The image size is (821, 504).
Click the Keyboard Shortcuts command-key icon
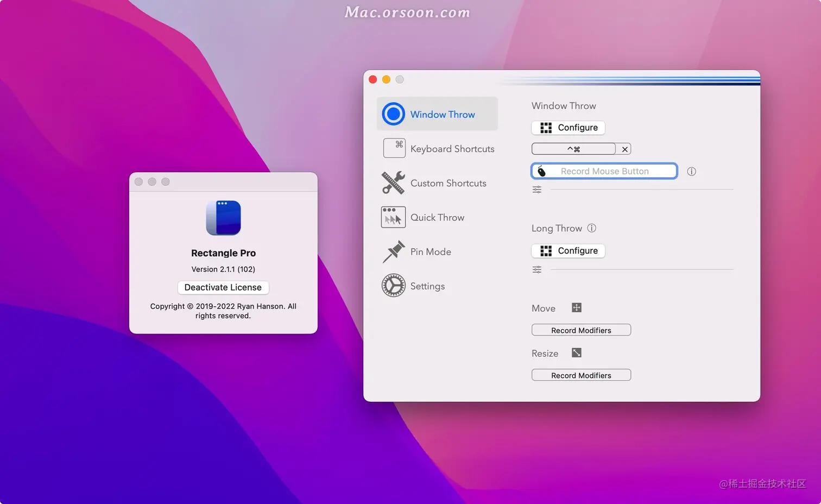click(x=394, y=148)
